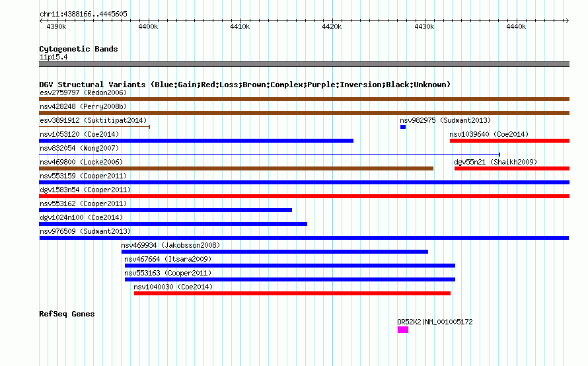Click the OR52K2|NM_001005172 gene label
The width and height of the screenshot is (588, 366).
click(435, 322)
